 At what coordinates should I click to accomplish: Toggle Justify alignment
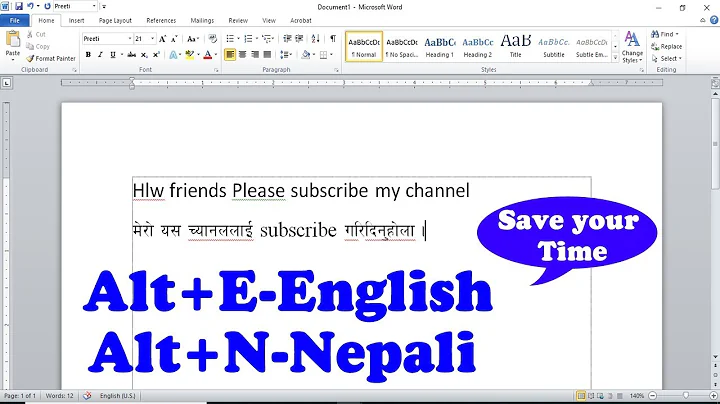267,55
